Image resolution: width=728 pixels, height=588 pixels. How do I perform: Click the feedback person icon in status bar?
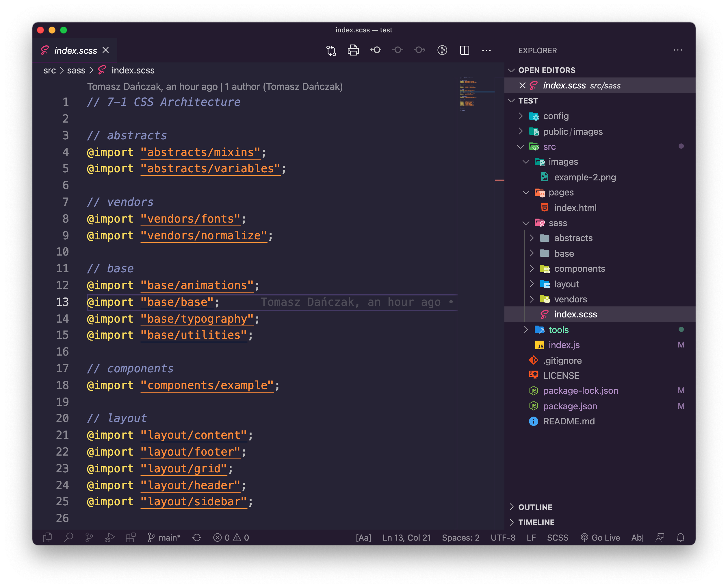tap(660, 537)
